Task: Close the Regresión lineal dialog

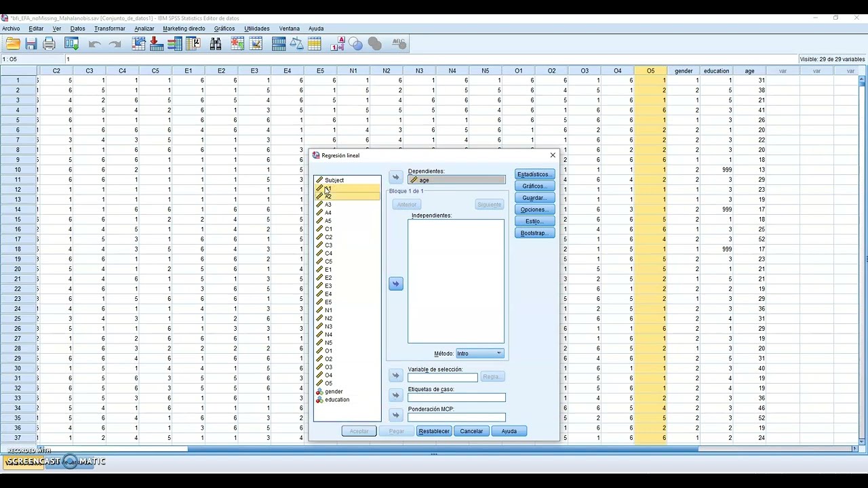Action: click(x=553, y=155)
